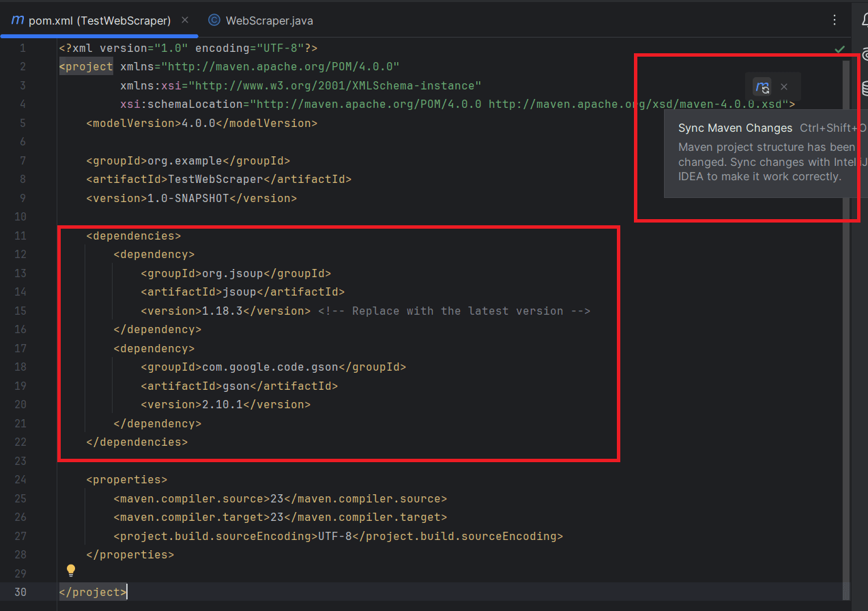Click the 1.0-SNAPSHOT version line
Screen dimensions: 868x611
(x=192, y=198)
